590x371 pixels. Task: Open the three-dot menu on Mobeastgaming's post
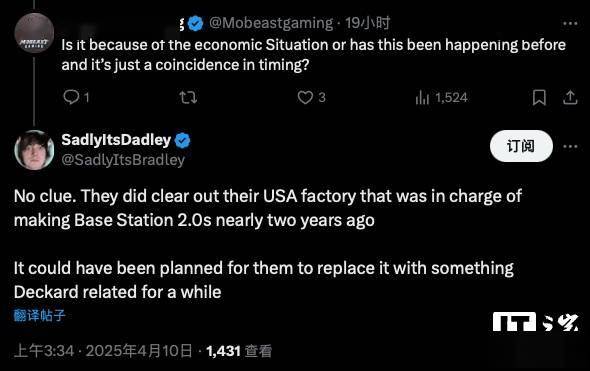[x=570, y=23]
